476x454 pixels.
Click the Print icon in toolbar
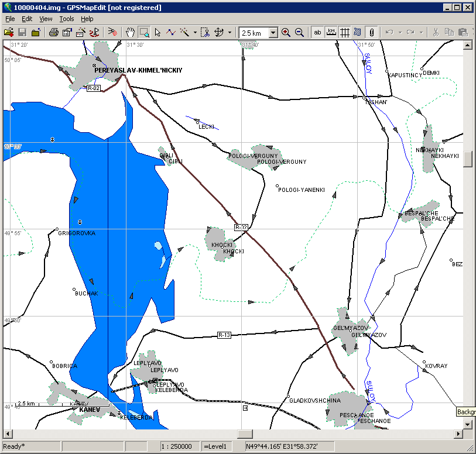pyautogui.click(x=53, y=32)
